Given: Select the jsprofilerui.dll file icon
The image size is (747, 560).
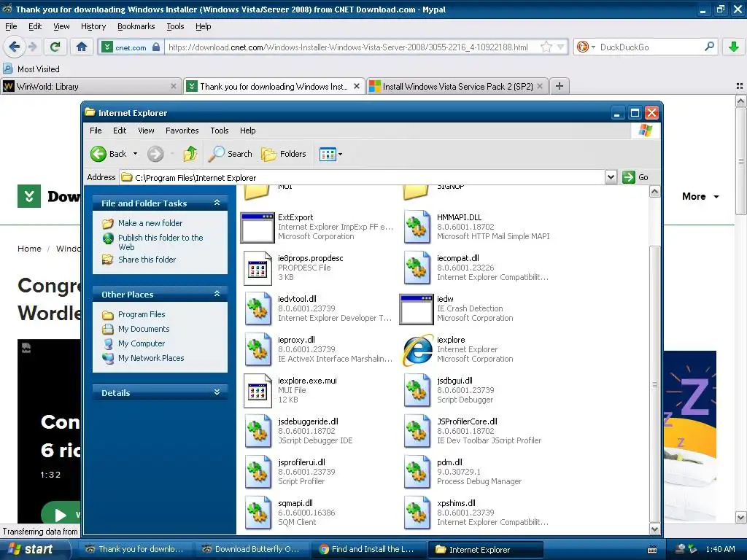Looking at the screenshot, I should point(258,472).
